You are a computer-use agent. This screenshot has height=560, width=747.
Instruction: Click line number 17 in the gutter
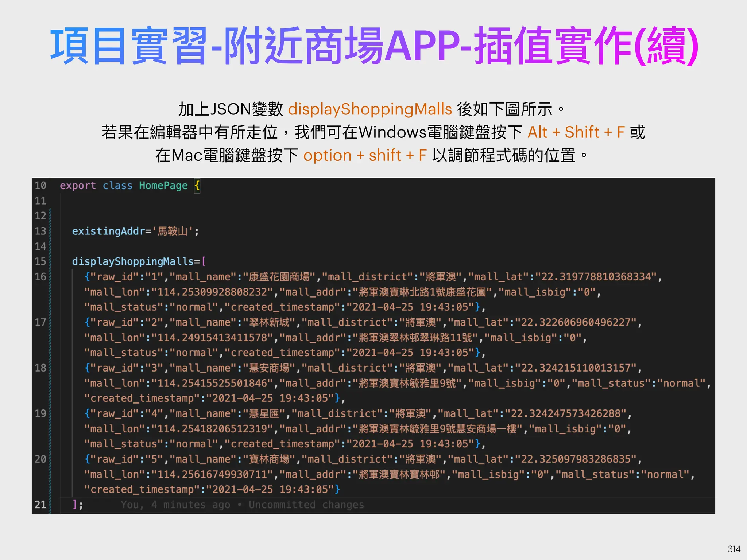pyautogui.click(x=40, y=322)
